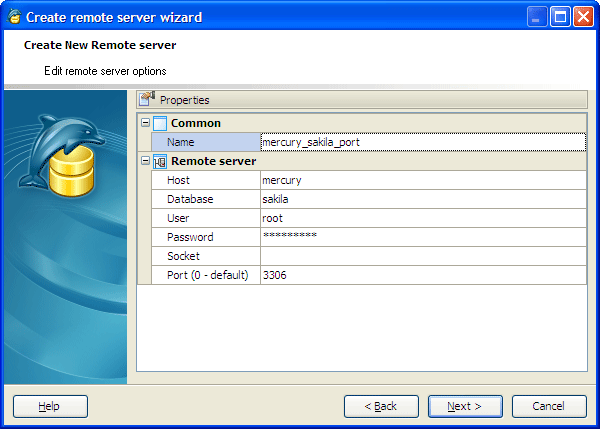Click the Properties header label

pyautogui.click(x=184, y=100)
